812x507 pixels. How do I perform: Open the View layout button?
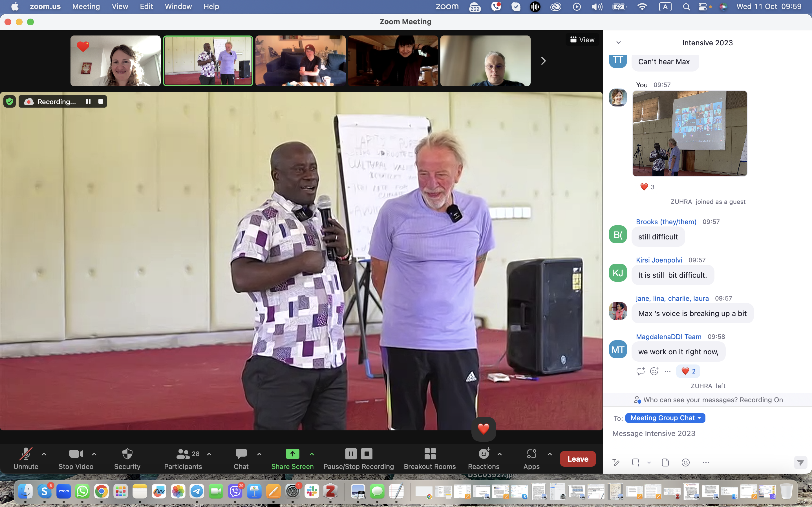pos(582,39)
